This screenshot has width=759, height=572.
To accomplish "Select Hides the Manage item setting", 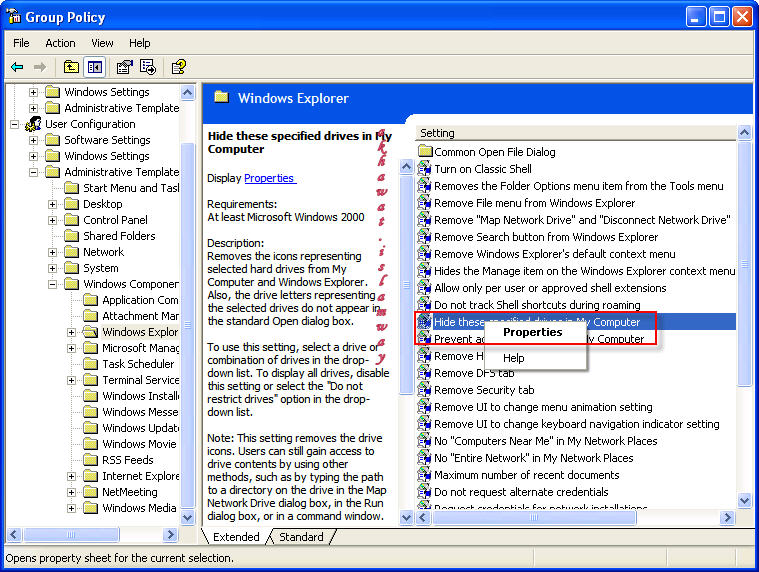I will click(584, 271).
